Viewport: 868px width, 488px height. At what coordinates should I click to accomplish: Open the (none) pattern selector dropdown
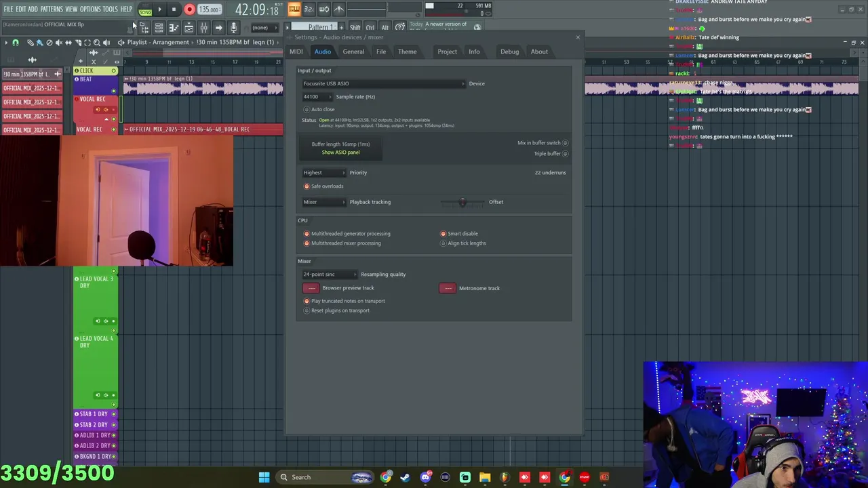pyautogui.click(x=264, y=28)
